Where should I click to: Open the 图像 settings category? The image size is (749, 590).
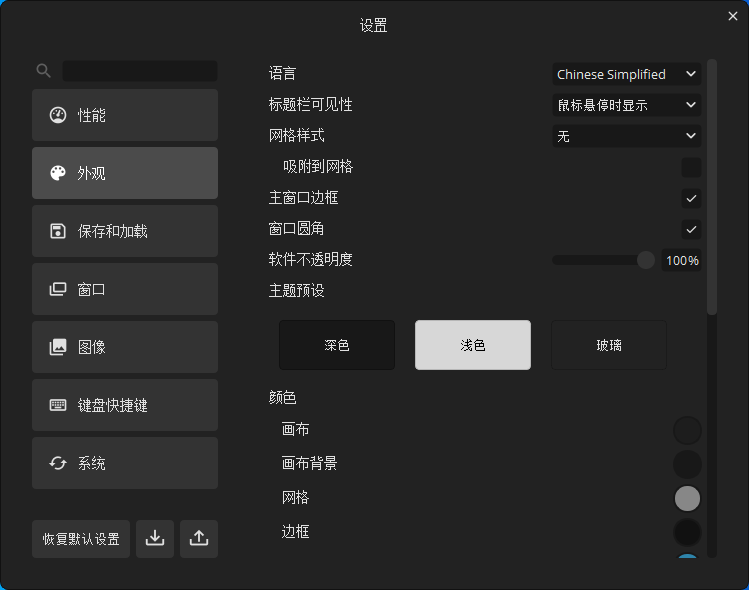coord(125,347)
